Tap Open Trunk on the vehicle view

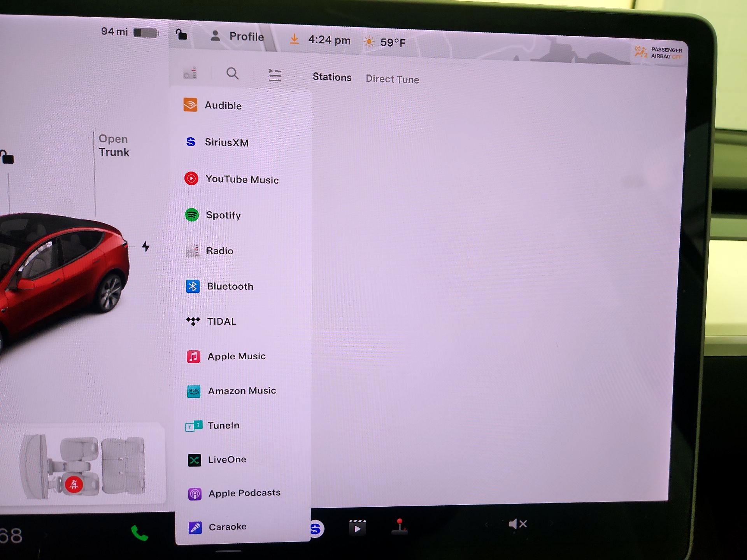tap(114, 145)
